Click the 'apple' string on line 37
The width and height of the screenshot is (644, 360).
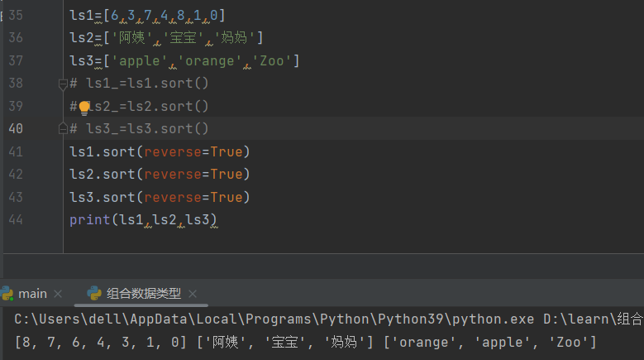[x=139, y=60]
